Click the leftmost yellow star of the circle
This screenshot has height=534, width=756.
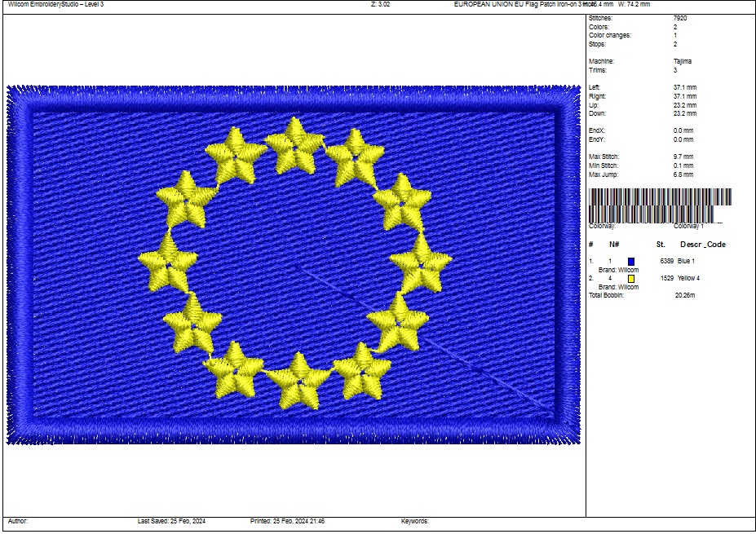pos(168,263)
